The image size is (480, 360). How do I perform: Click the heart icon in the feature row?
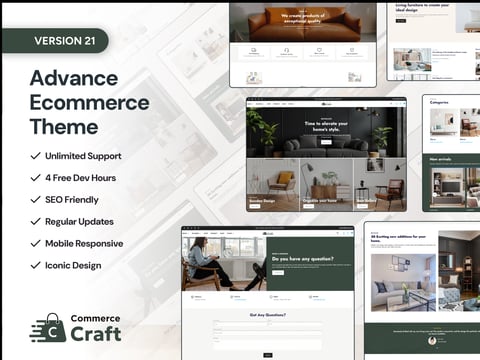tap(319, 50)
